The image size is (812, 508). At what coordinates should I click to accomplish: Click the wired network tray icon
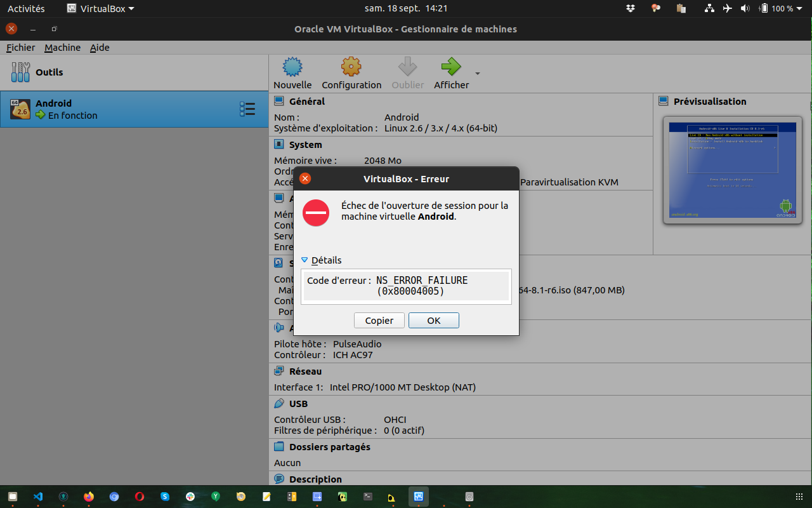(x=709, y=8)
